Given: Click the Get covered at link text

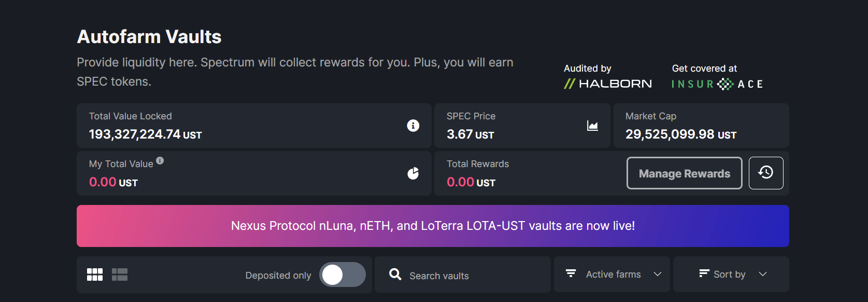Looking at the screenshot, I should point(704,68).
